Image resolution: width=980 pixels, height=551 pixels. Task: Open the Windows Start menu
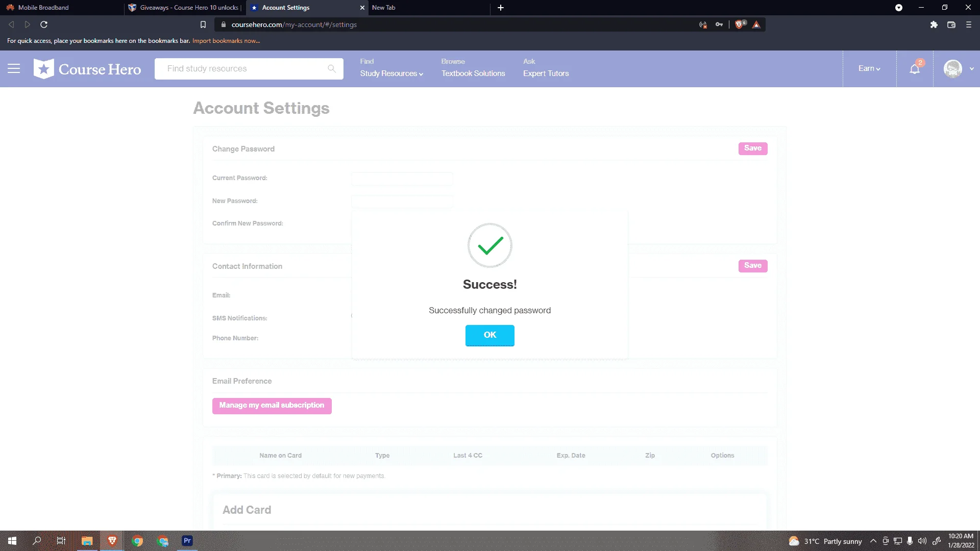pyautogui.click(x=12, y=541)
